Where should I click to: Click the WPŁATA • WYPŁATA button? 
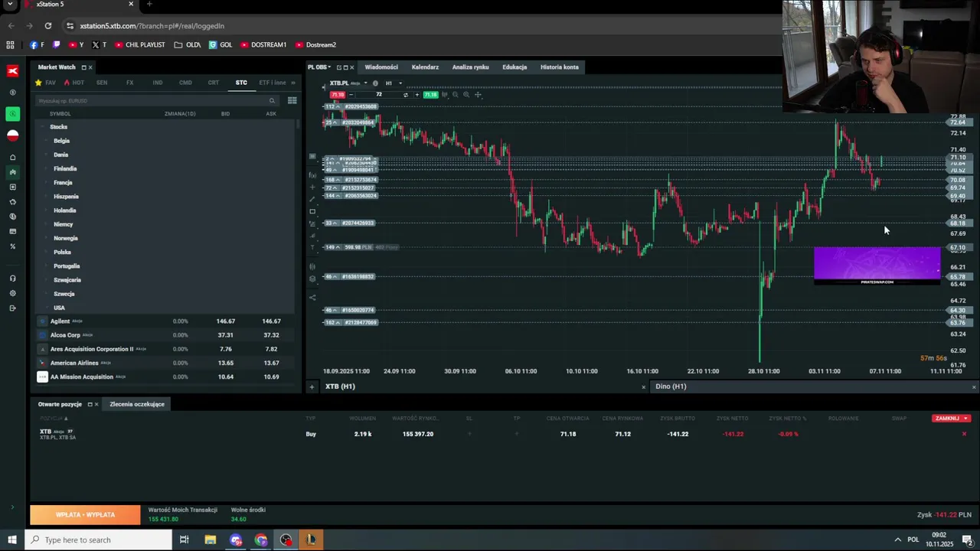[85, 515]
